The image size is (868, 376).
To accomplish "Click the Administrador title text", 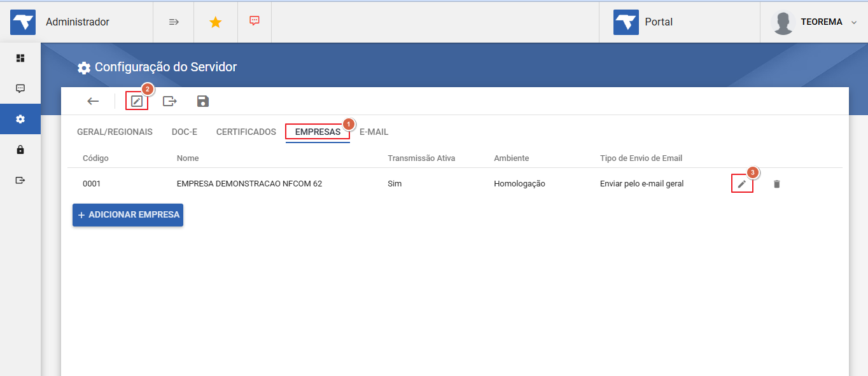I will pos(78,22).
